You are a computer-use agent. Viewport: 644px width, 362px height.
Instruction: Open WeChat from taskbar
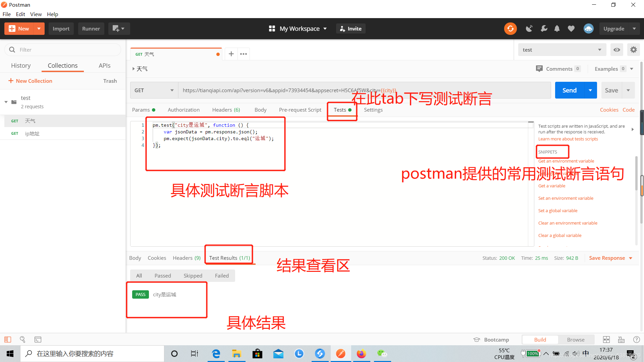pos(382,354)
